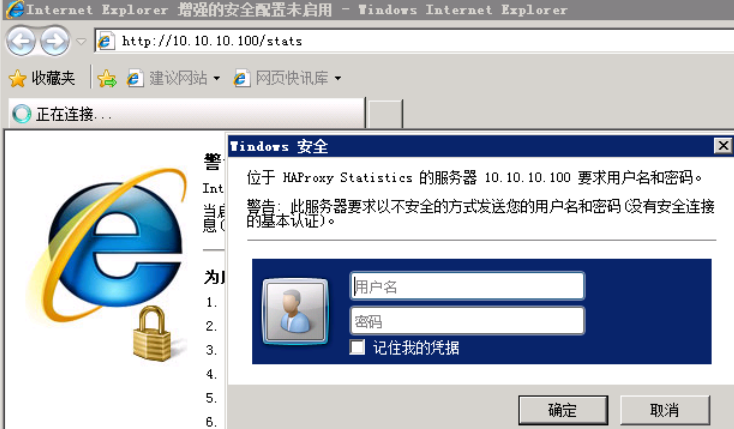Select the 正在连接 tab
The width and height of the screenshot is (734, 429).
coord(186,113)
